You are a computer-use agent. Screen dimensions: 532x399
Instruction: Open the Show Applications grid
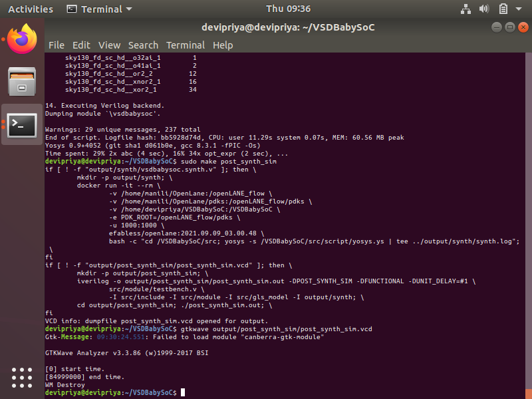point(22,378)
